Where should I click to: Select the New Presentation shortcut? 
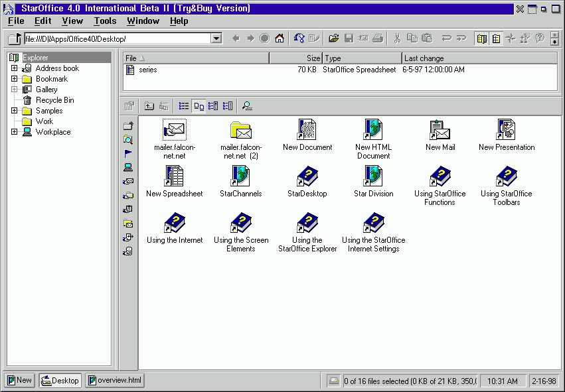coord(507,135)
